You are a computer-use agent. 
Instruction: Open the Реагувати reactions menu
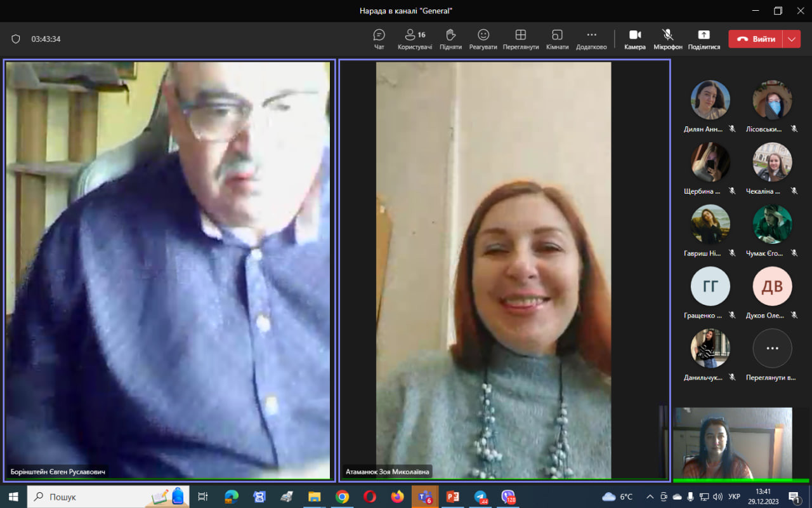tap(483, 39)
